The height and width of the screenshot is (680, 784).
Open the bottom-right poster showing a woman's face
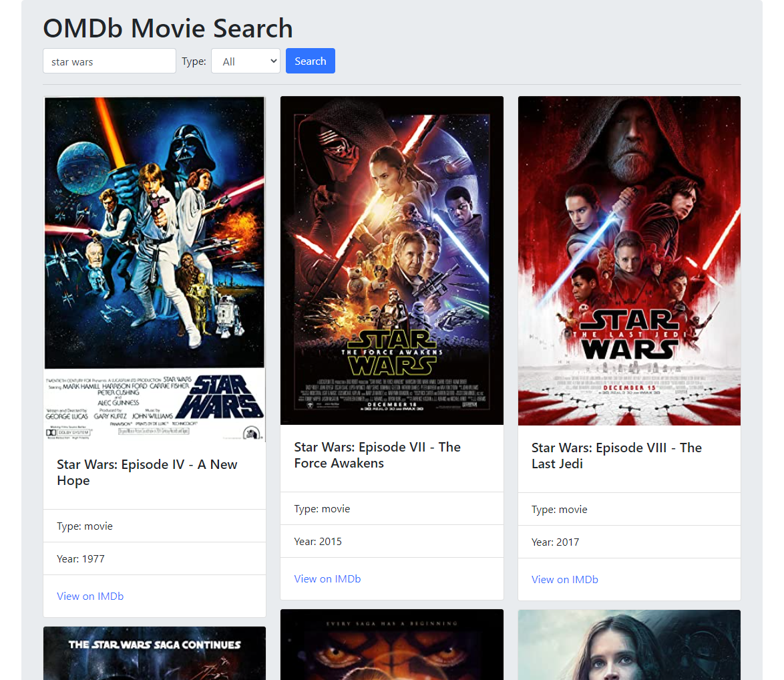point(629,645)
